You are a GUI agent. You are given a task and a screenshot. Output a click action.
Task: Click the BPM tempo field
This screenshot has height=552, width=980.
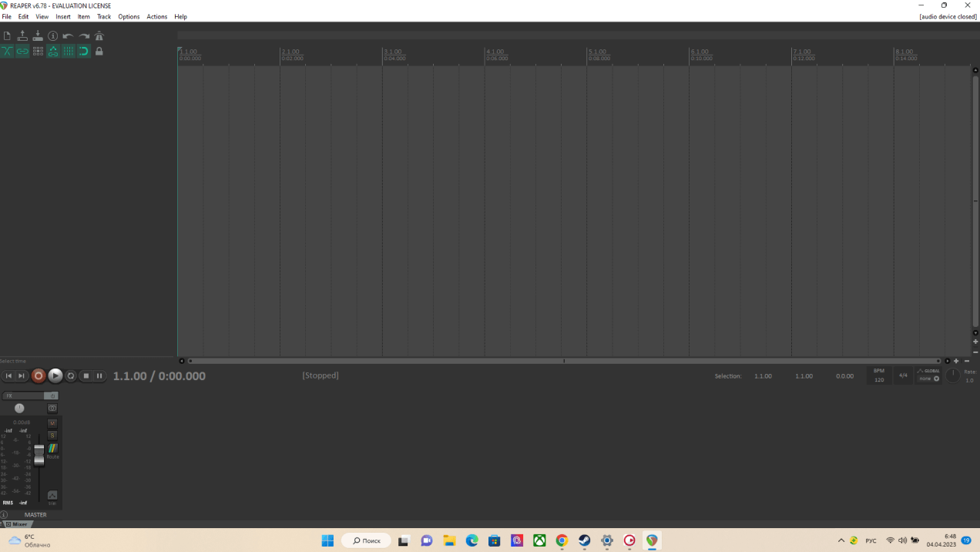coord(879,375)
